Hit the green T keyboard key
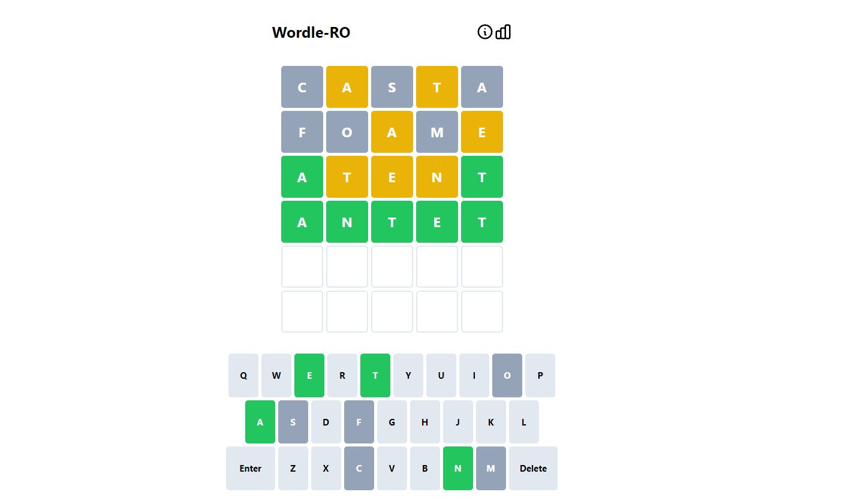This screenshot has width=849, height=504. click(375, 375)
